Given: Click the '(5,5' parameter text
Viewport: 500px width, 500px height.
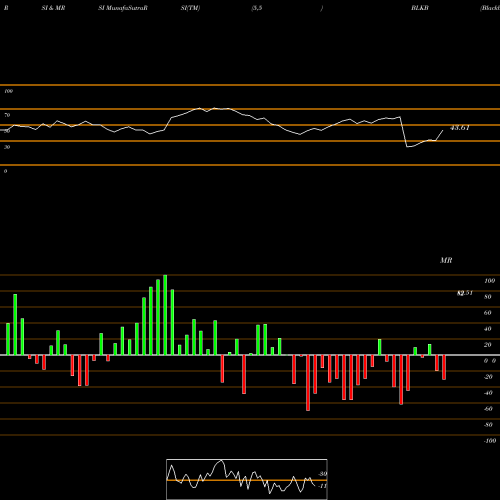Looking at the screenshot, I should click(x=257, y=8).
